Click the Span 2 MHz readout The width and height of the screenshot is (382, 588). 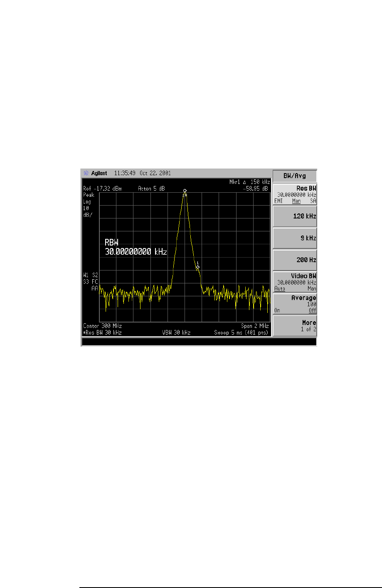pyautogui.click(x=255, y=326)
